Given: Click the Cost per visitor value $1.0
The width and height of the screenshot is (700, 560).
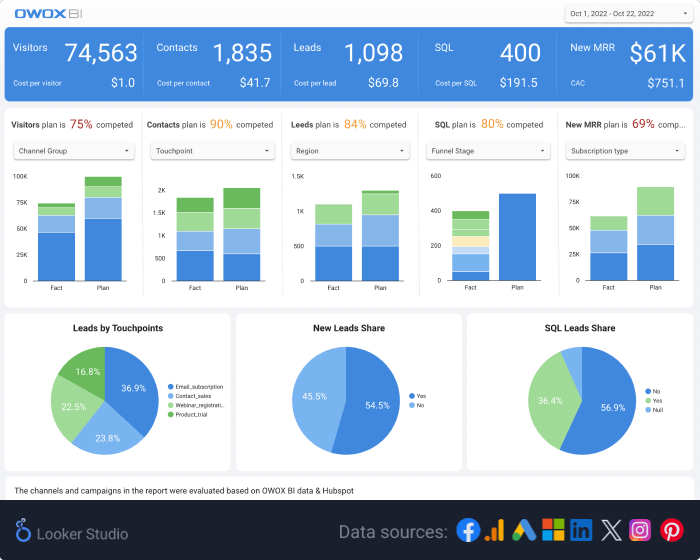Looking at the screenshot, I should pos(123,83).
